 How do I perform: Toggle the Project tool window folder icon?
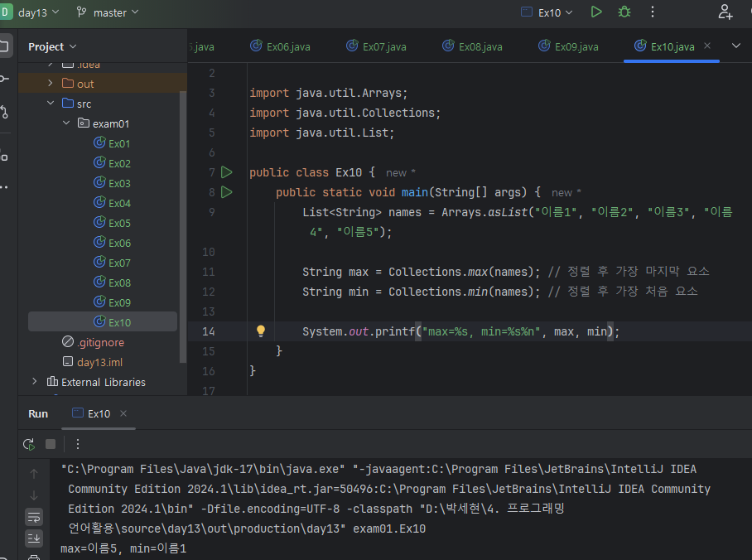[x=4, y=46]
